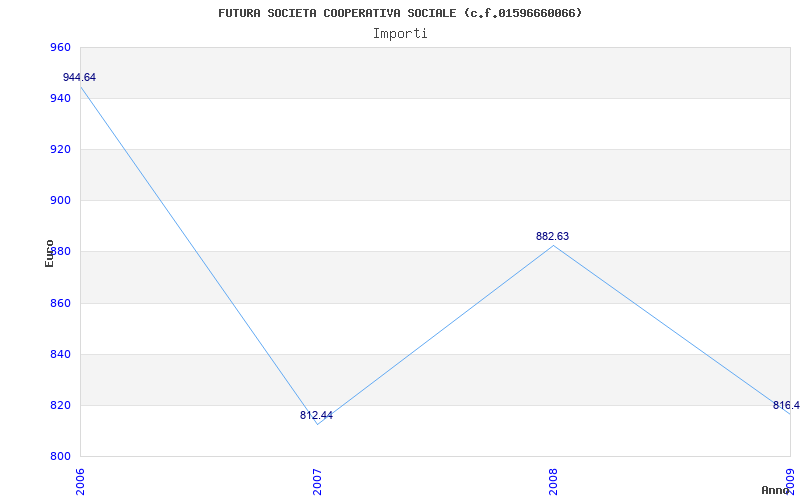Viewport: 800px width, 500px height.
Task: Click the 820 y-axis tick label
Action: coord(60,406)
